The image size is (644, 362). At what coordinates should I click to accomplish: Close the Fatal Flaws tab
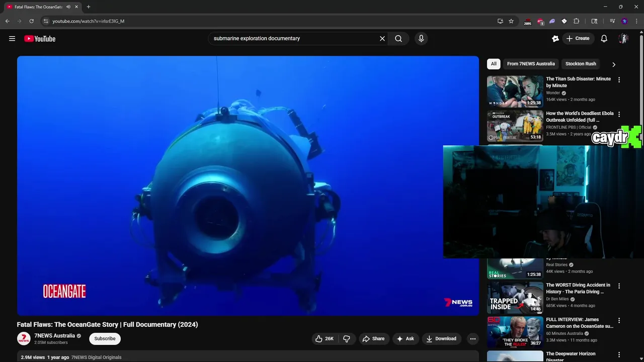[76, 7]
